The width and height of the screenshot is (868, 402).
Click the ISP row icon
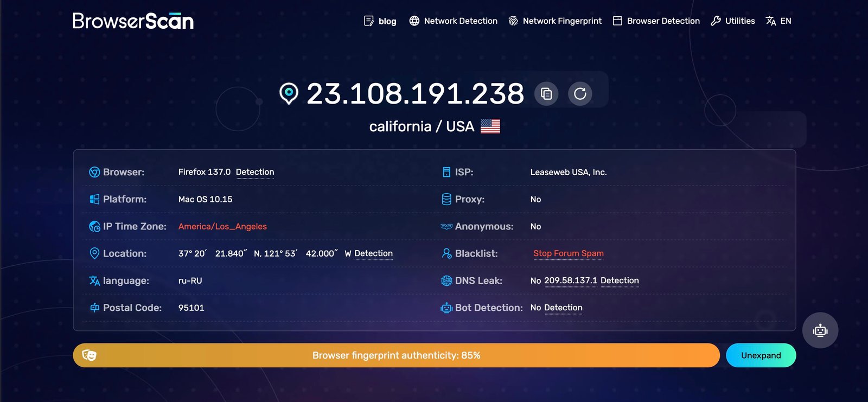coord(446,172)
